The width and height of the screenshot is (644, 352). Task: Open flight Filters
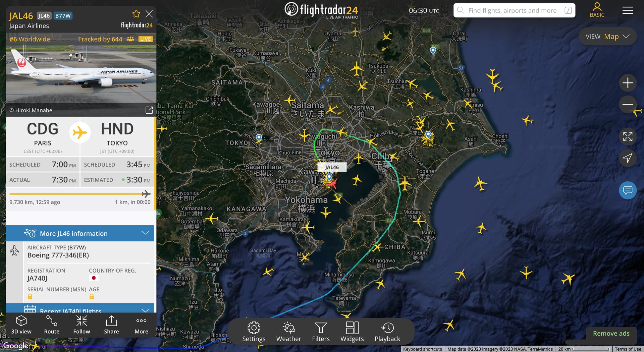pyautogui.click(x=321, y=332)
